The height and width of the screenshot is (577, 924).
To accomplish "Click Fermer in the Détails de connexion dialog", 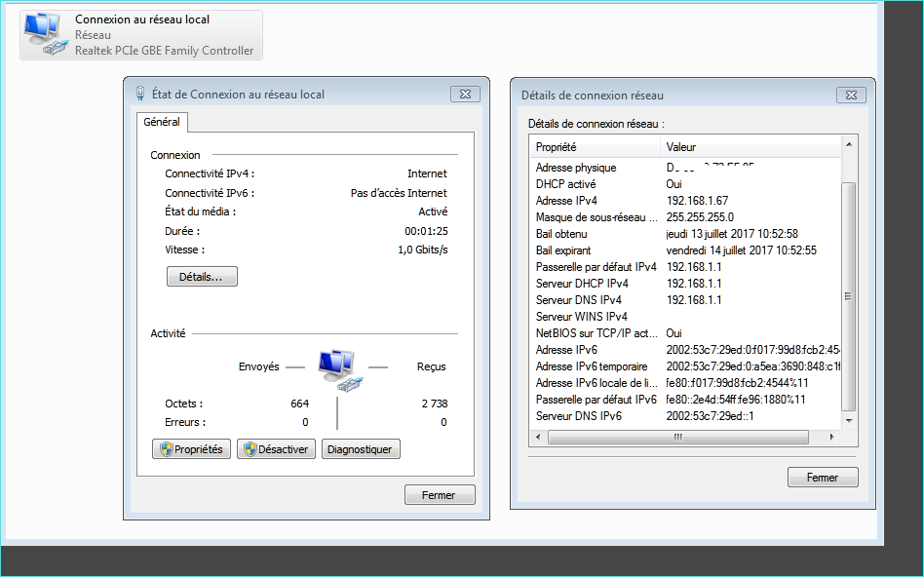I will coord(823,478).
